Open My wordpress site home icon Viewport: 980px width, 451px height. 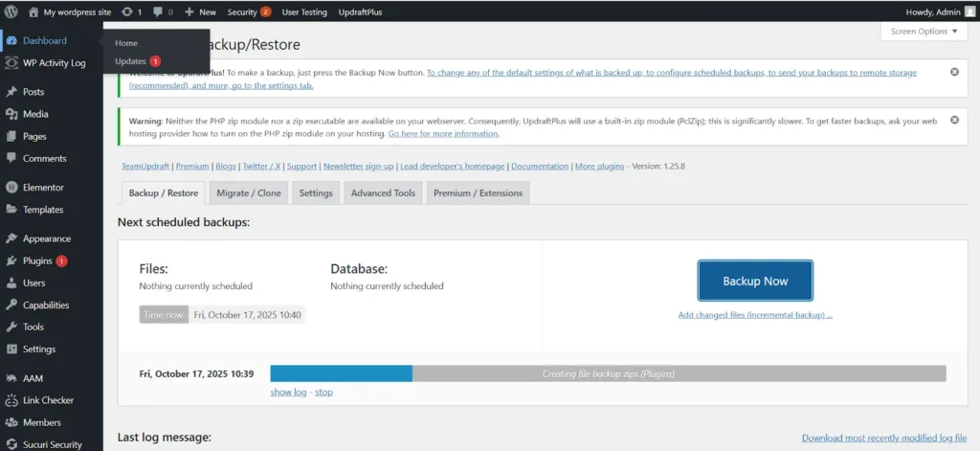pyautogui.click(x=33, y=11)
